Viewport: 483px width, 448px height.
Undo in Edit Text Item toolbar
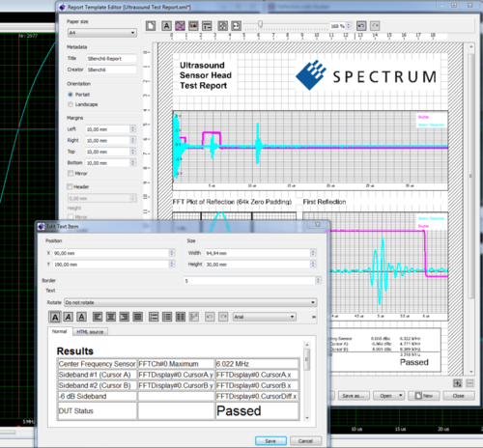pyautogui.click(x=210, y=317)
